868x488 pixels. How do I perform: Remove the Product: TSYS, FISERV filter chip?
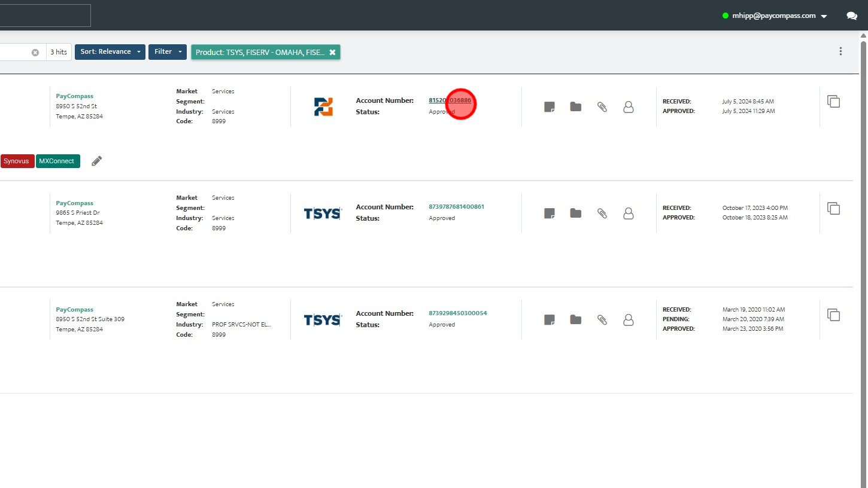pyautogui.click(x=332, y=52)
